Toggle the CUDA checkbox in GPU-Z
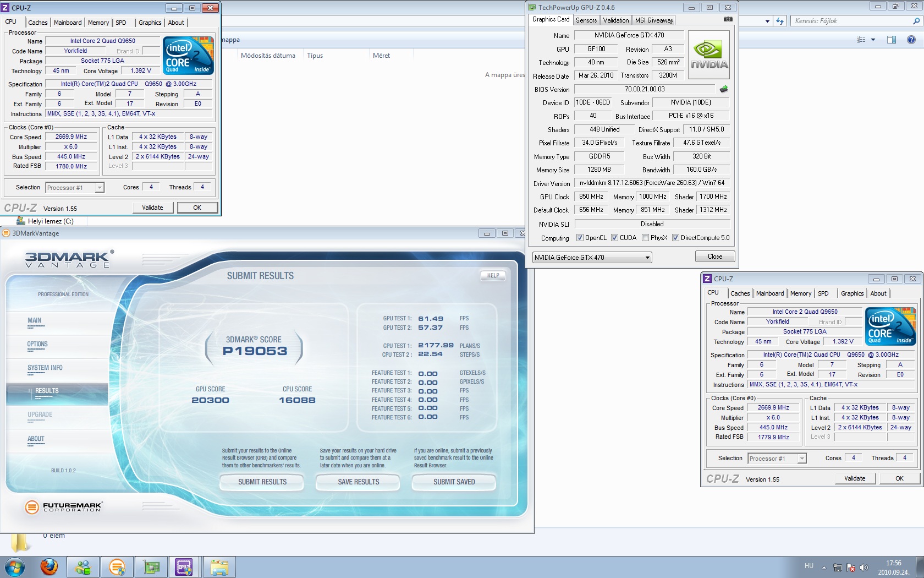This screenshot has width=924, height=578. click(x=614, y=238)
